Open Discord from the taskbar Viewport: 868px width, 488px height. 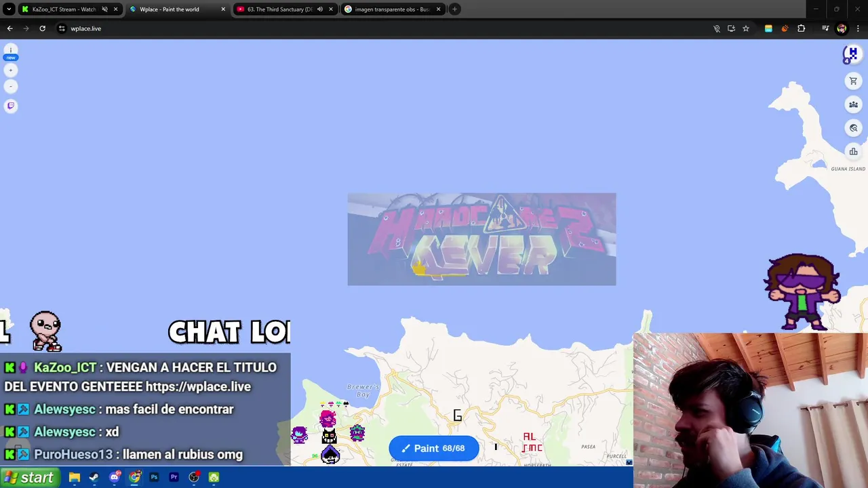point(114,478)
